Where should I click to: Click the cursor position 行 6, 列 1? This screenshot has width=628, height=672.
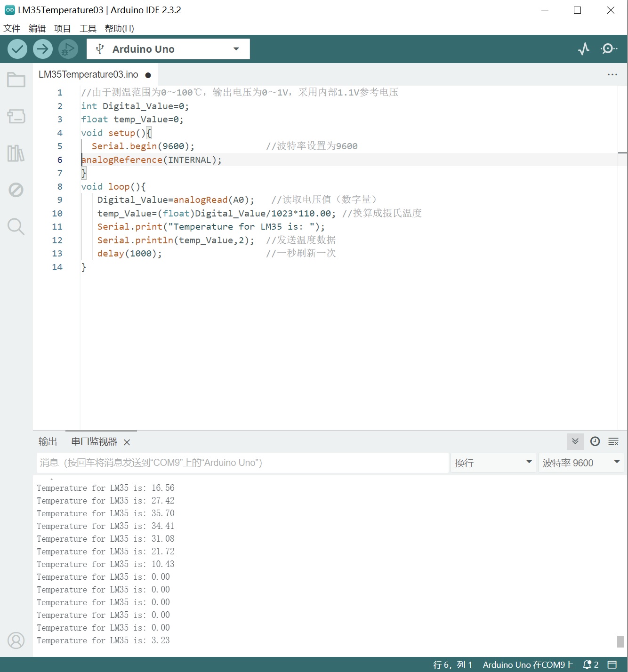coord(452,664)
